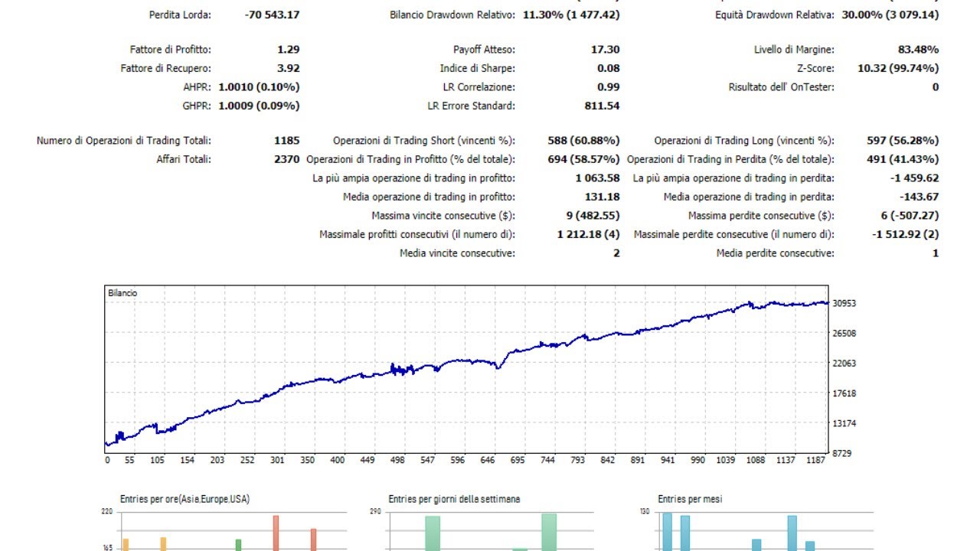The width and height of the screenshot is (980, 551).
Task: Click the Media vincite consecutive label
Action: tap(457, 253)
